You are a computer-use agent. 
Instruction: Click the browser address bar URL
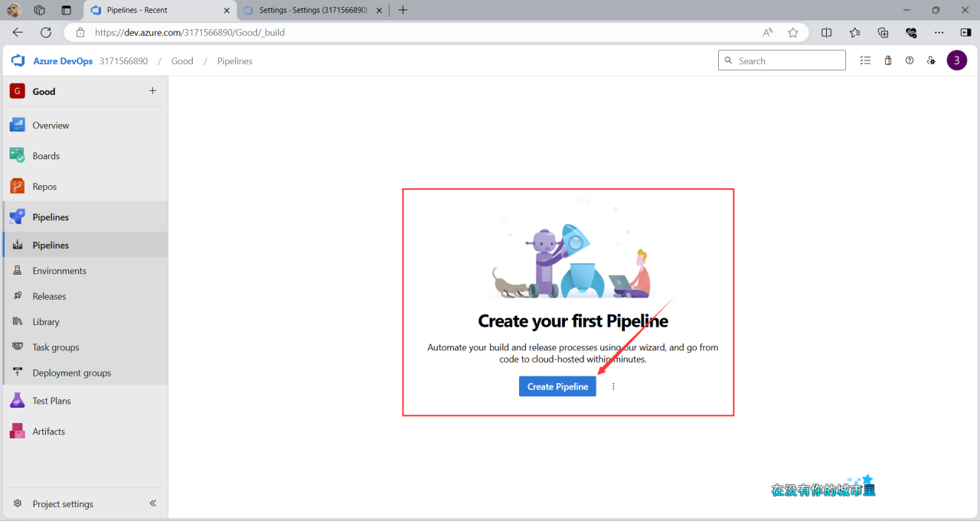click(x=190, y=33)
